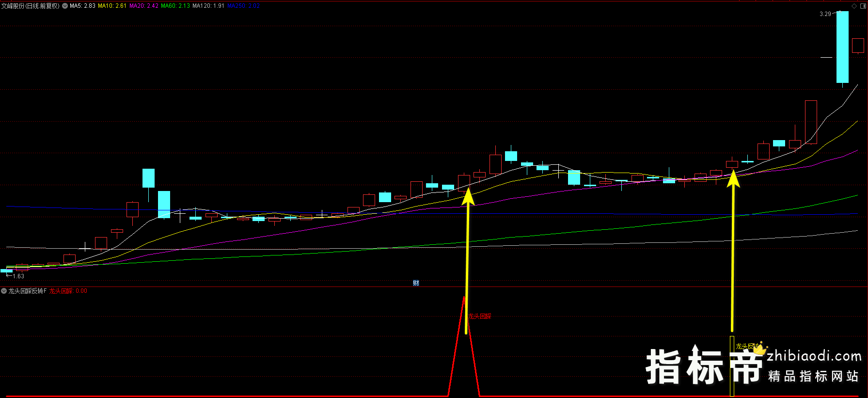The image size is (868, 398).
Task: Expand the 龙头回踩反转F indicator dropdown arrow
Action: tap(4, 291)
